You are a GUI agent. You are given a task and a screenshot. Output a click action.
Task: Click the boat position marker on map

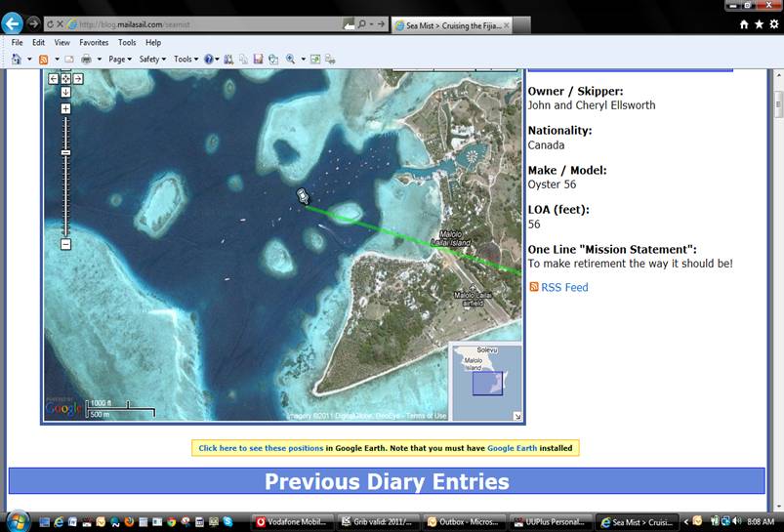click(x=303, y=196)
